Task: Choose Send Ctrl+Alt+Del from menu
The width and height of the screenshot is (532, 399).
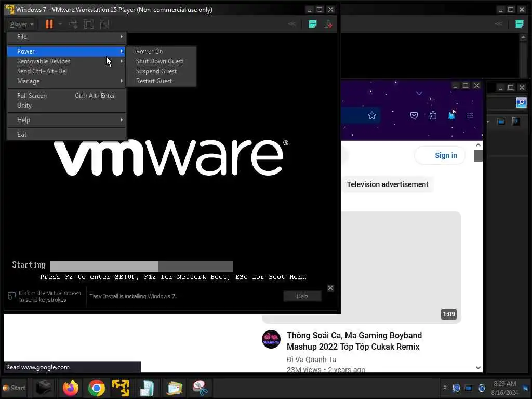Action: pyautogui.click(x=67, y=71)
